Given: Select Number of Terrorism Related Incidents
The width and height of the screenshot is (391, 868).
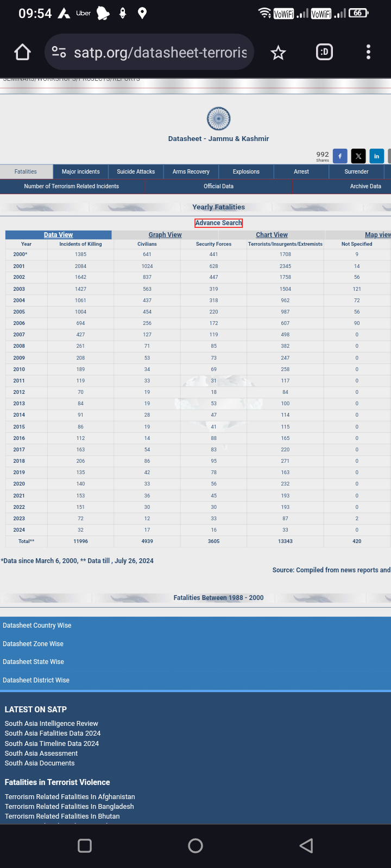Looking at the screenshot, I should [x=72, y=186].
